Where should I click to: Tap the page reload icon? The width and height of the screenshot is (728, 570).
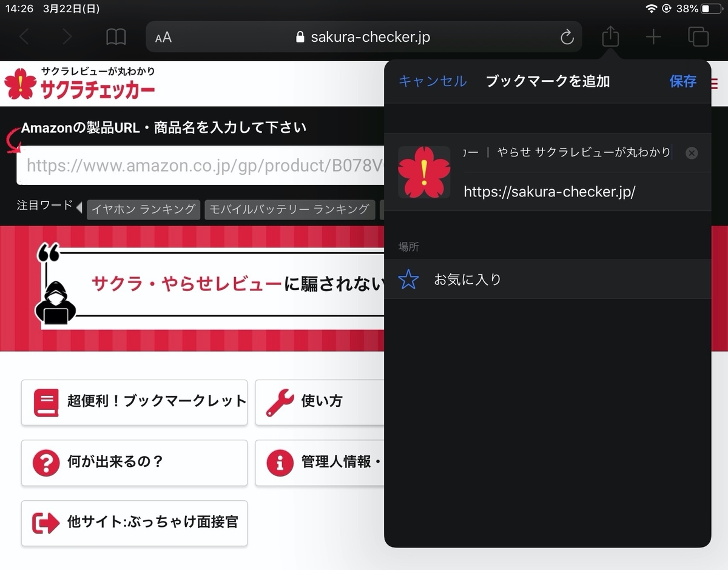click(567, 36)
